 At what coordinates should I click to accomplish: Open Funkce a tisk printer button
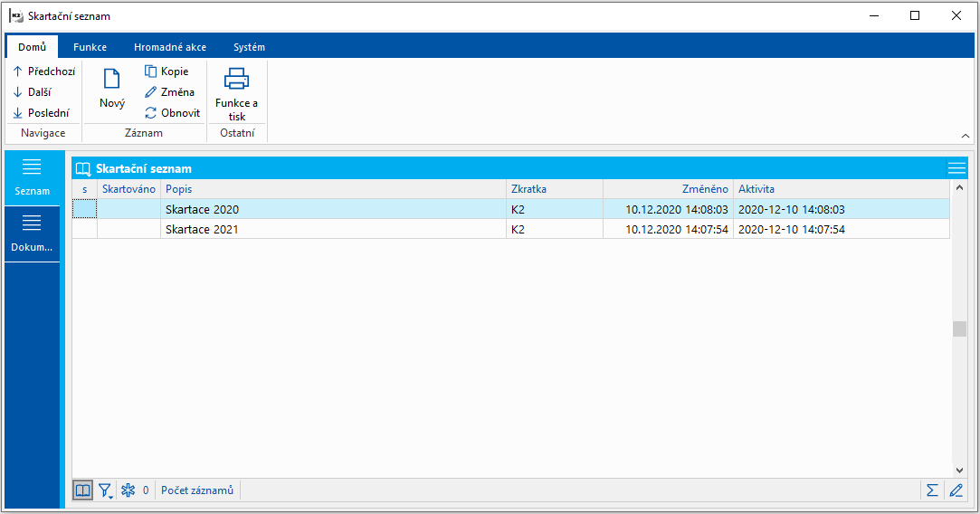tap(236, 94)
